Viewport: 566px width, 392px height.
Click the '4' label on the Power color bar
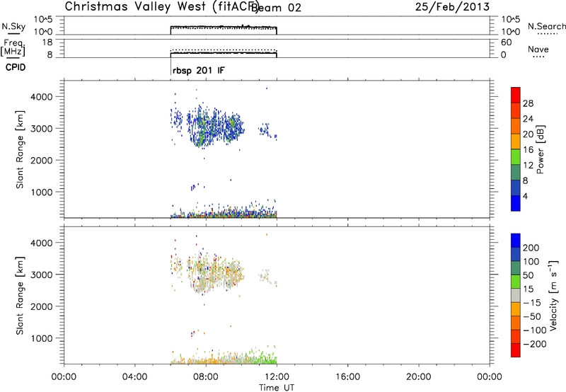[525, 196]
